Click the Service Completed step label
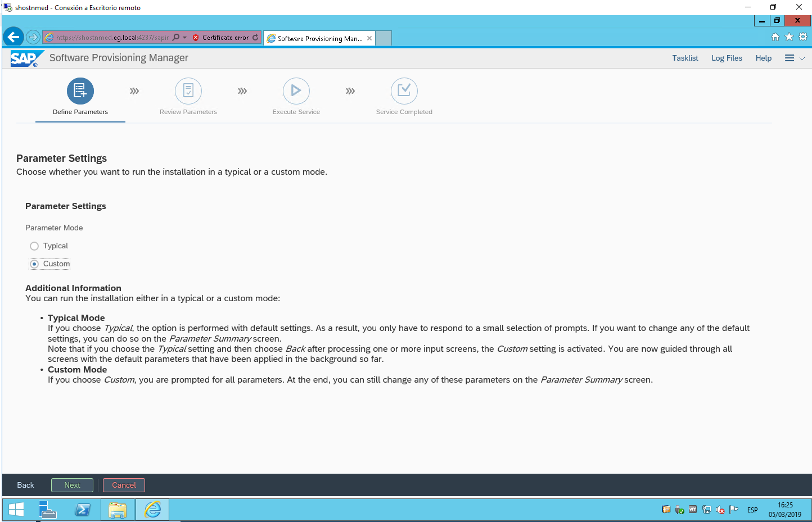Image resolution: width=812 pixels, height=522 pixels. coord(404,112)
